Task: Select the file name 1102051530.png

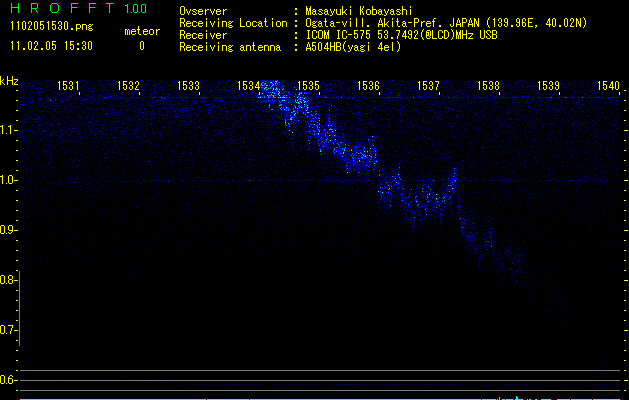Action: click(52, 27)
